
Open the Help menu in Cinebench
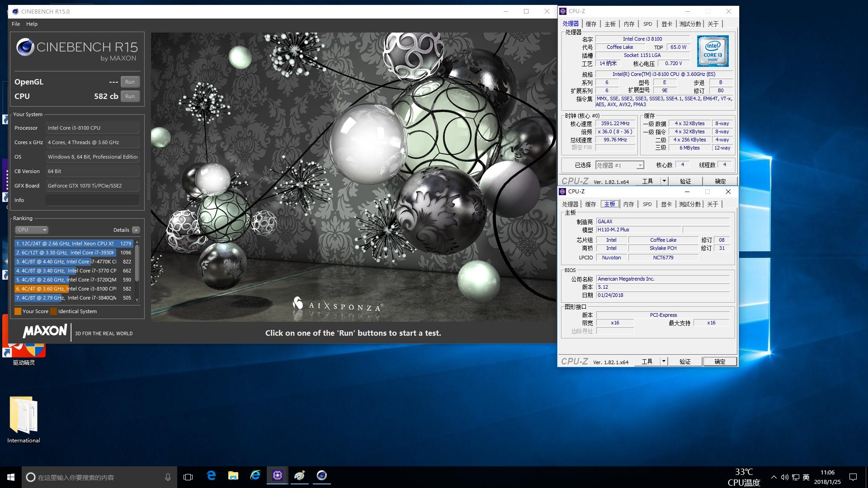(x=32, y=24)
